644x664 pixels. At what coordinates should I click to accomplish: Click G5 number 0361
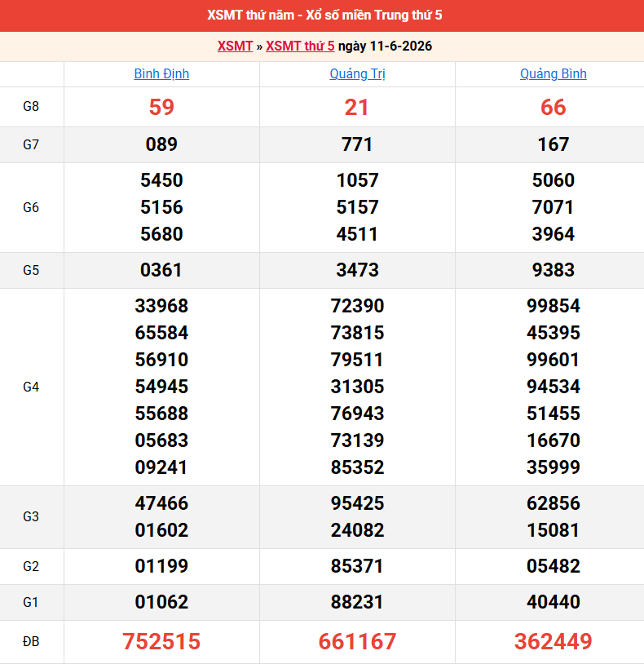coord(161,270)
